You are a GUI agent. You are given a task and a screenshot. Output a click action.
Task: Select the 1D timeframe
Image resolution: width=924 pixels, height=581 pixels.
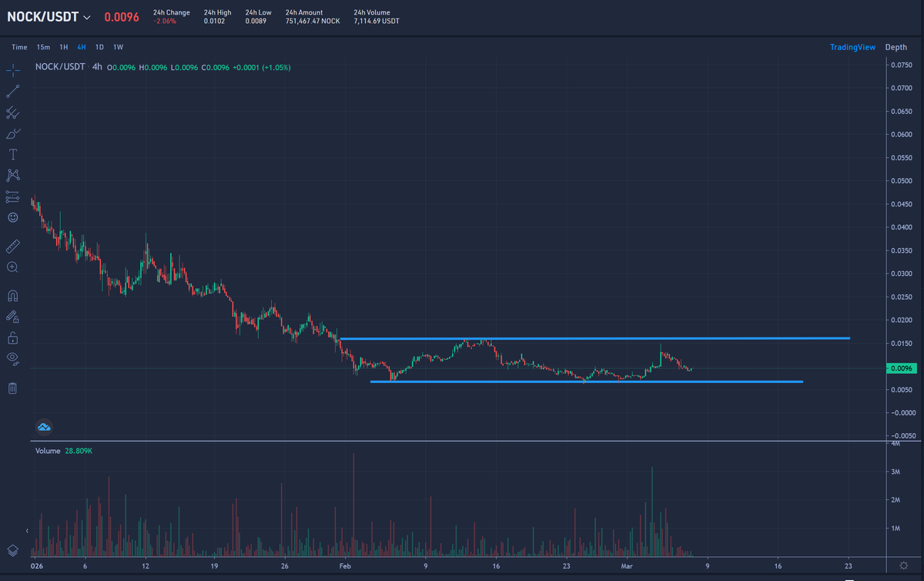99,47
